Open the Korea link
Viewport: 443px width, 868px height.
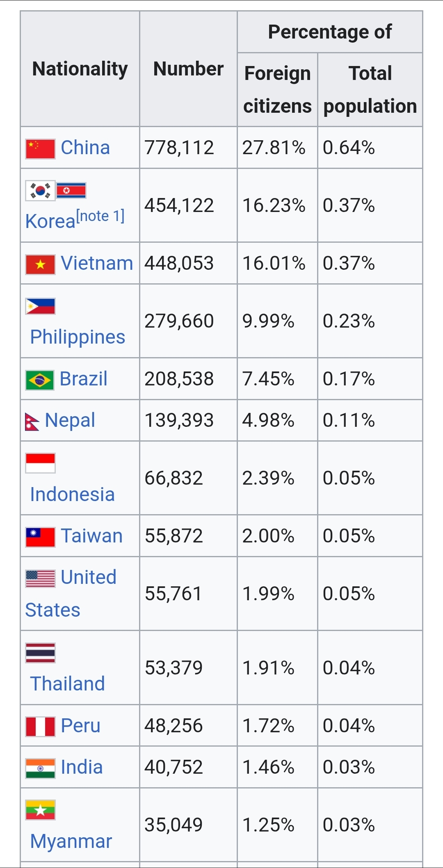(x=50, y=221)
